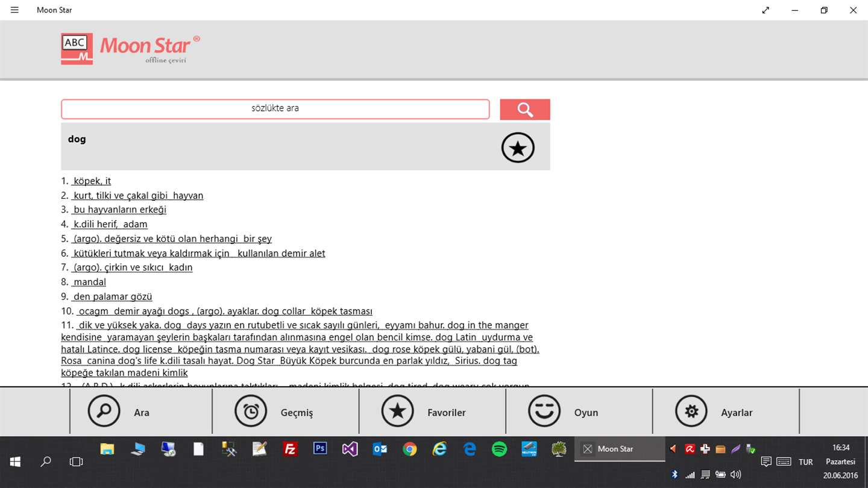
Task: Open Visual Studio from taskbar
Action: tap(350, 449)
